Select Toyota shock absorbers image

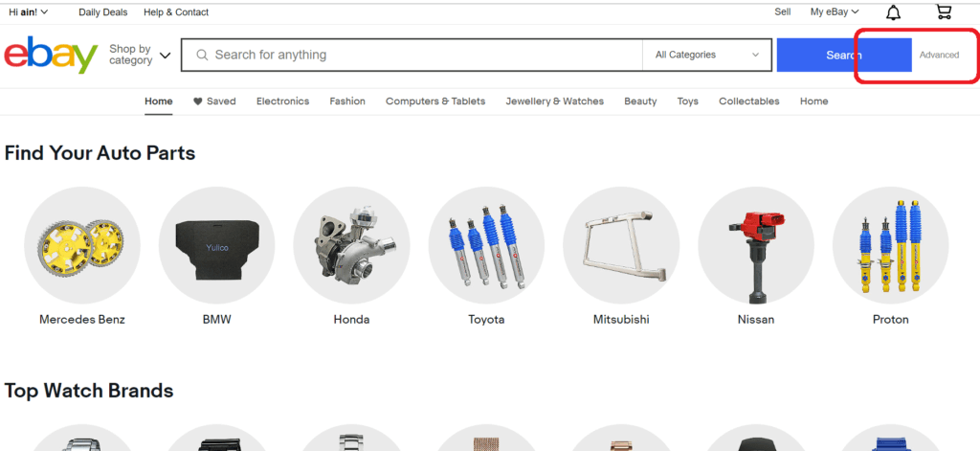[x=486, y=244]
